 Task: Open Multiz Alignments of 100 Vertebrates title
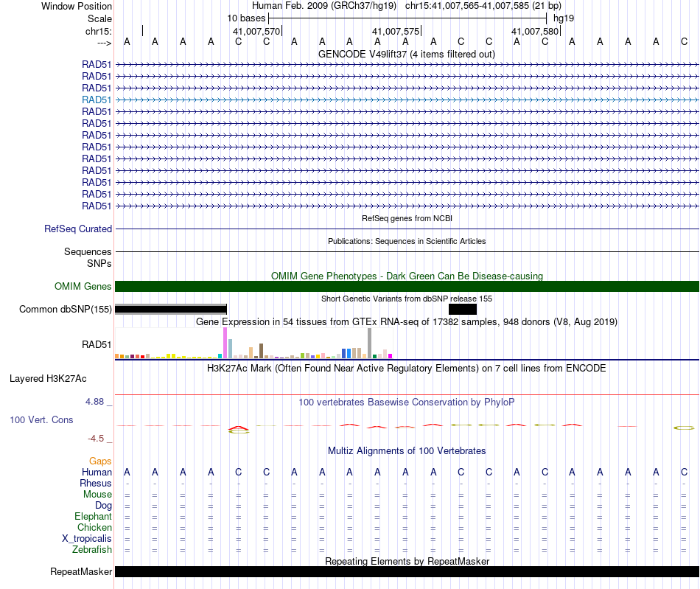(407, 450)
